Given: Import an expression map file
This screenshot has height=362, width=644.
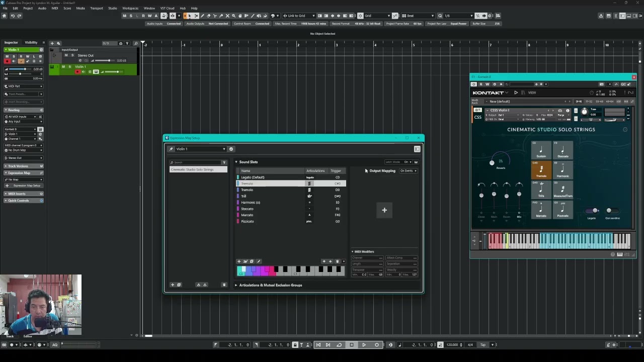Looking at the screenshot, I should (x=198, y=285).
